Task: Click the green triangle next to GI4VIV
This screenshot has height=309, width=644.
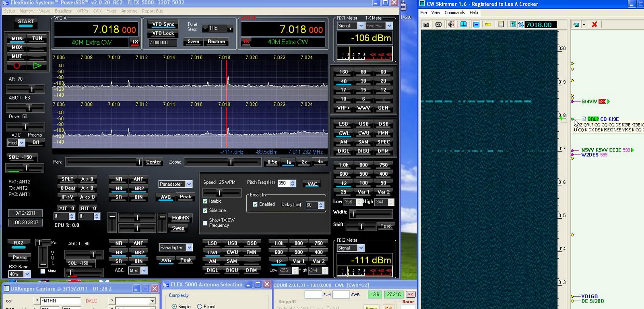Action: 608,102
